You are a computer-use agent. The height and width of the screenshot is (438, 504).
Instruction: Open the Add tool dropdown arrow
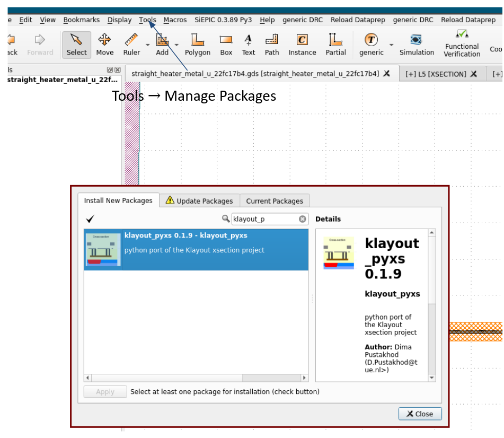176,45
